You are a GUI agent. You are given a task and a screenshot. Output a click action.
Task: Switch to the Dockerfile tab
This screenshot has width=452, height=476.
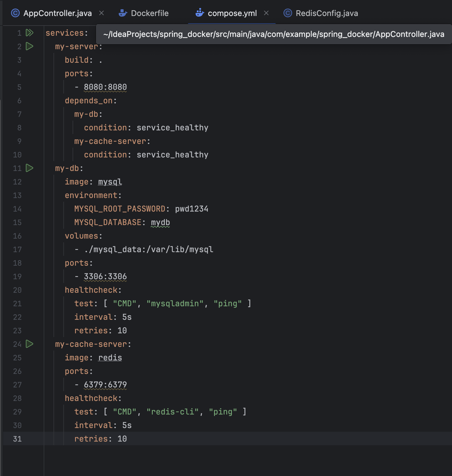pyautogui.click(x=150, y=13)
